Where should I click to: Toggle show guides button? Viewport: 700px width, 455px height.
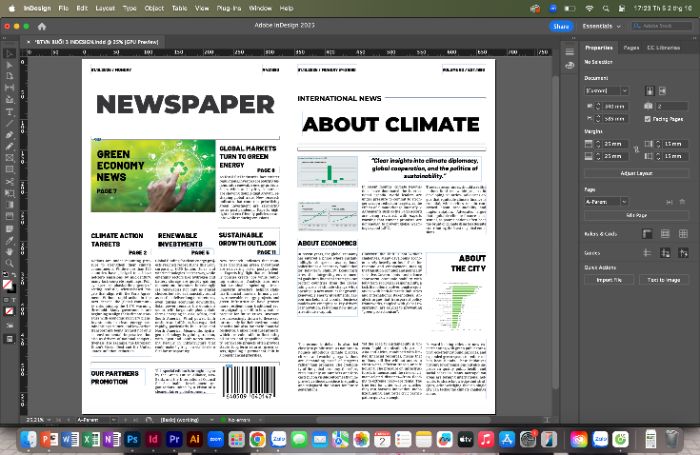click(x=647, y=253)
